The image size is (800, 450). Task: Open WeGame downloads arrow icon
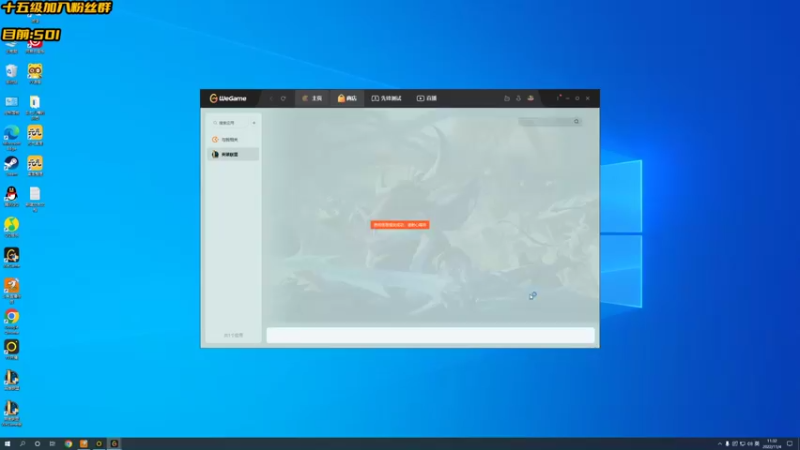(x=518, y=98)
